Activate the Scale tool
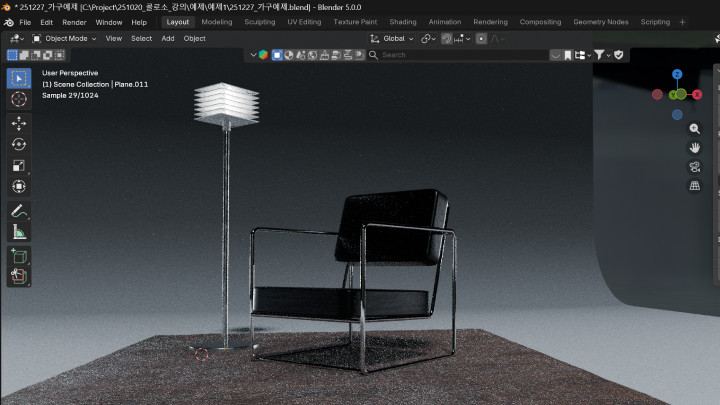Screen dimensions: 720x405 (x=19, y=165)
